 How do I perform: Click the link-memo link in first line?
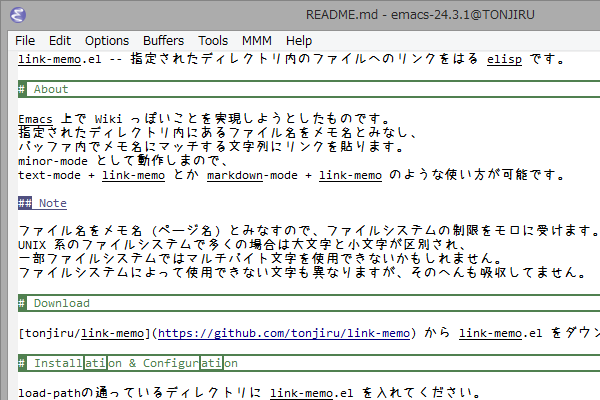49,59
